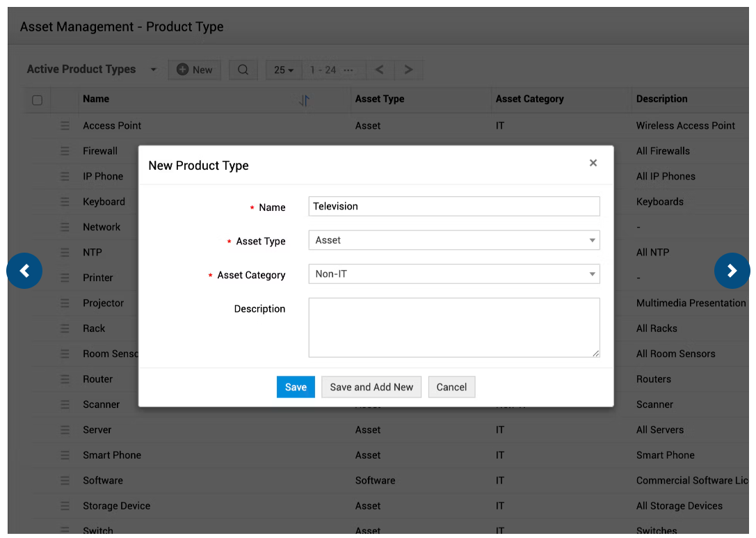Cancel the new product type form
This screenshot has width=756, height=538.
pyautogui.click(x=451, y=387)
